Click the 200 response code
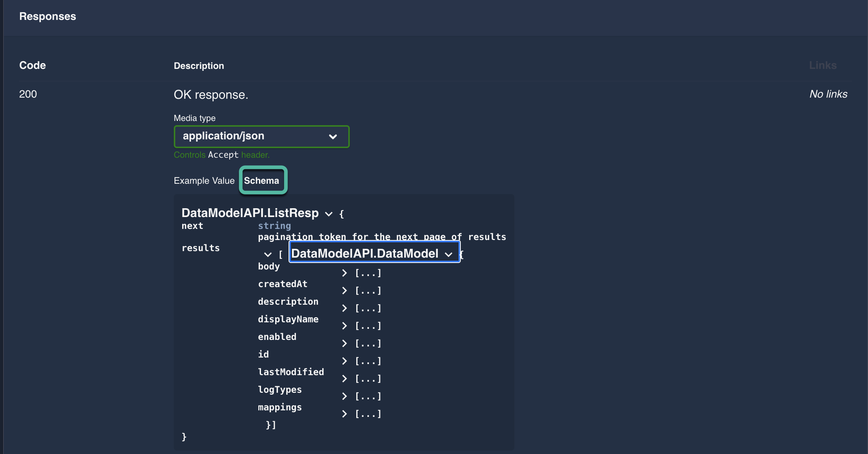Screen dimensions: 868x454 coord(28,94)
